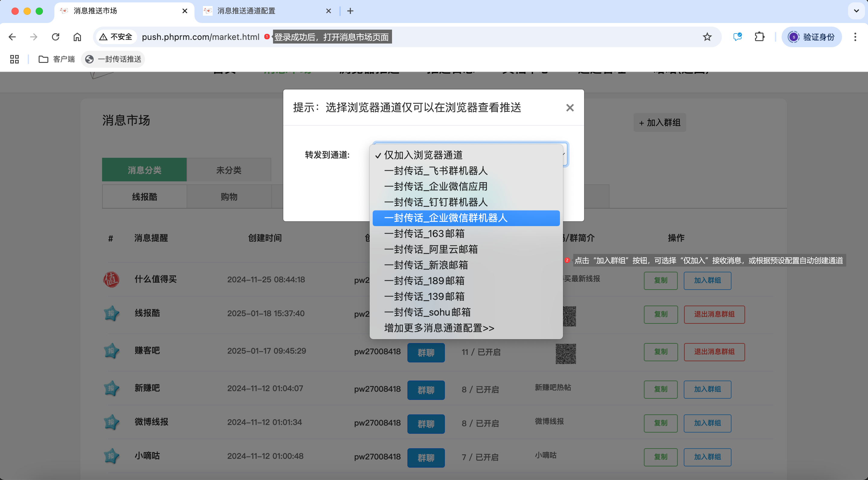Click the 不安全 site security warning

(x=116, y=37)
